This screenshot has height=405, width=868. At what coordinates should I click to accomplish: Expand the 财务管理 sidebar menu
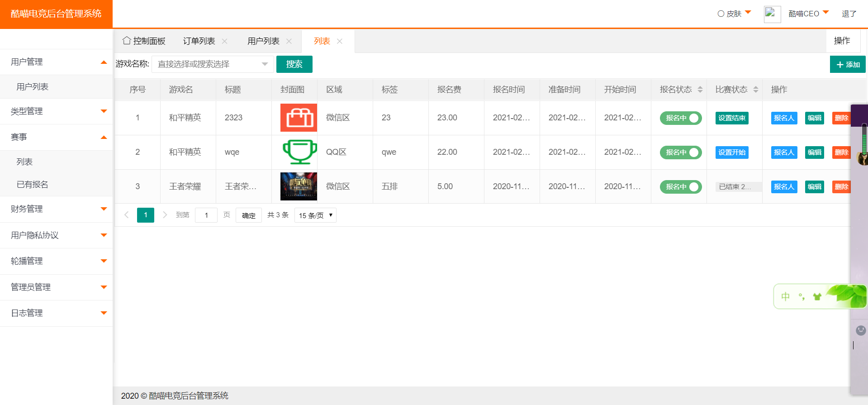point(56,209)
